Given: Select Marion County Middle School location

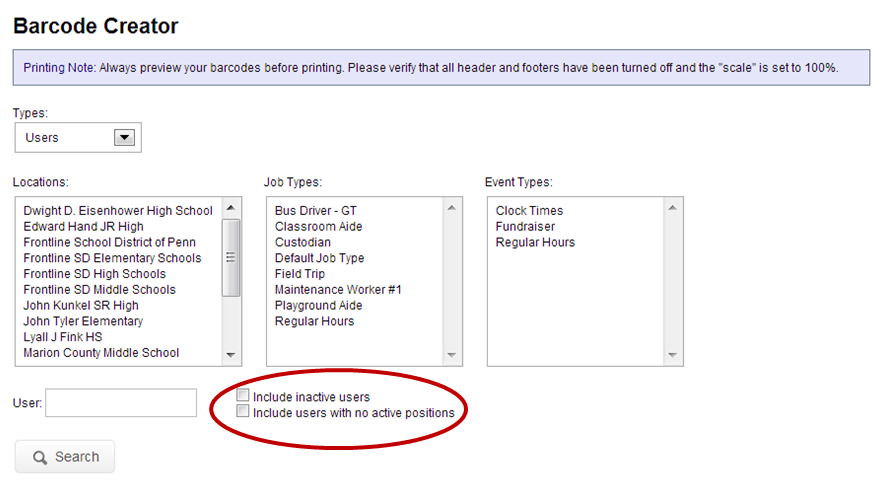Looking at the screenshot, I should (101, 353).
